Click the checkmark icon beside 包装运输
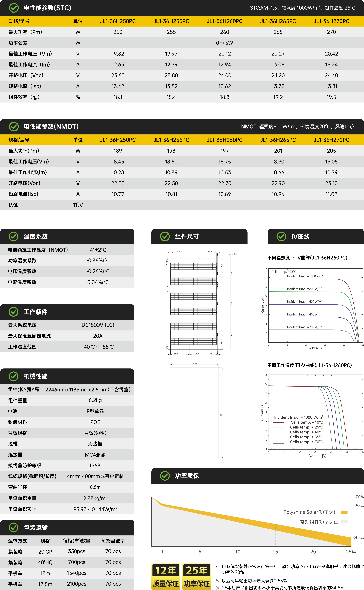The image size is (364, 590). [x=13, y=528]
